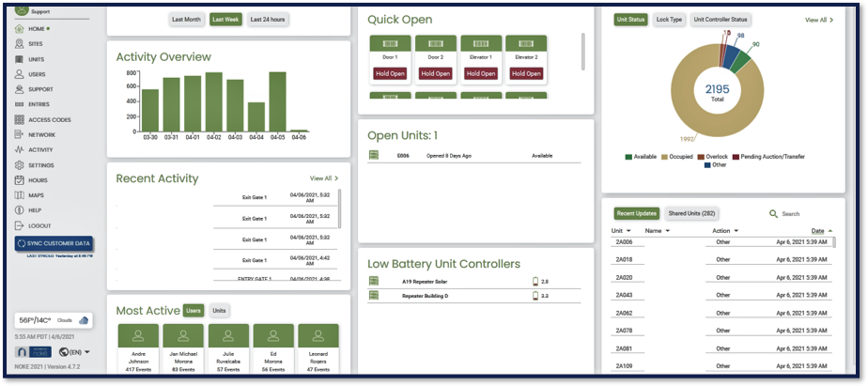The width and height of the screenshot is (868, 386).
Task: Open Users person icon in sidebar
Action: 20,74
